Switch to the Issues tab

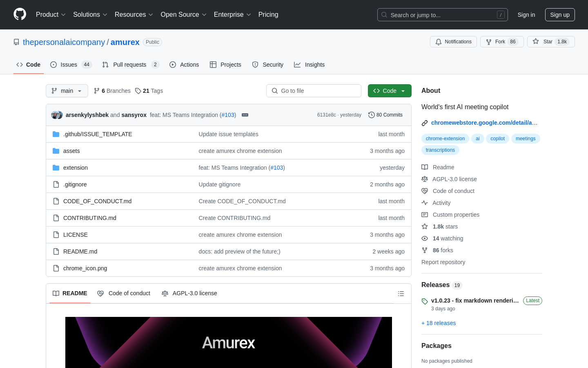point(71,65)
